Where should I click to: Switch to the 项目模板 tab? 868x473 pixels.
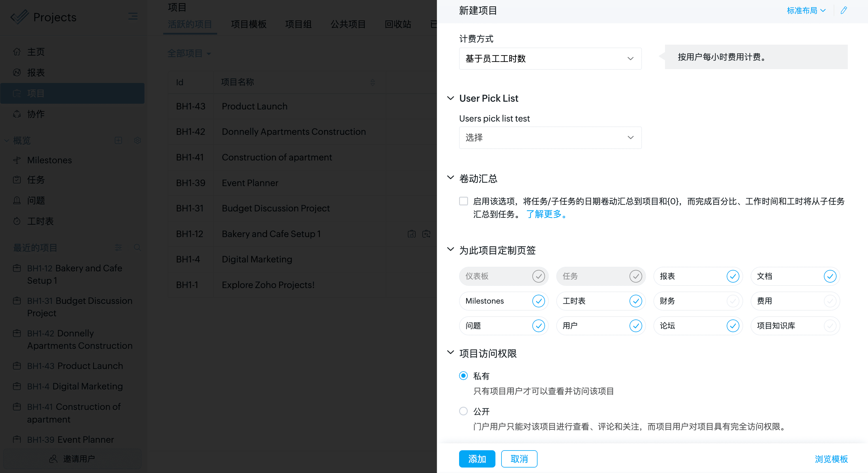pyautogui.click(x=249, y=24)
